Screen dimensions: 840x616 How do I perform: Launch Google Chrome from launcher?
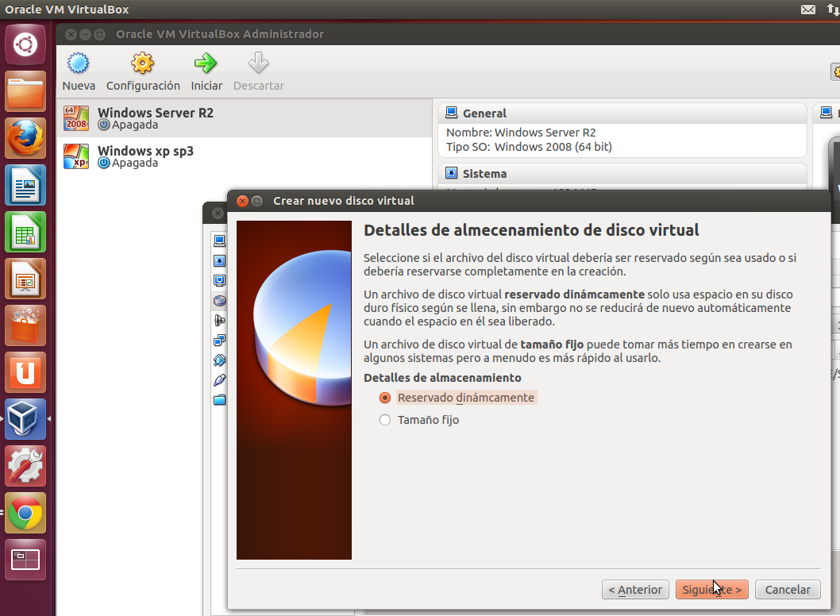point(25,513)
